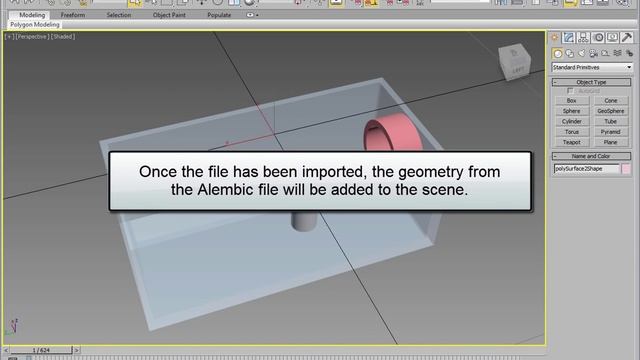
Task: Step to previous frame with left arrow
Action: click(6, 350)
